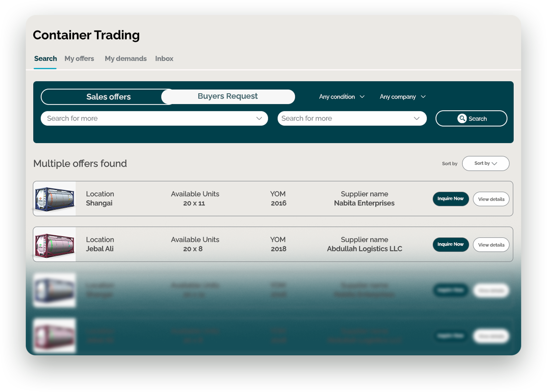Expand the Any condition dropdown
This screenshot has width=547, height=392.
(341, 97)
